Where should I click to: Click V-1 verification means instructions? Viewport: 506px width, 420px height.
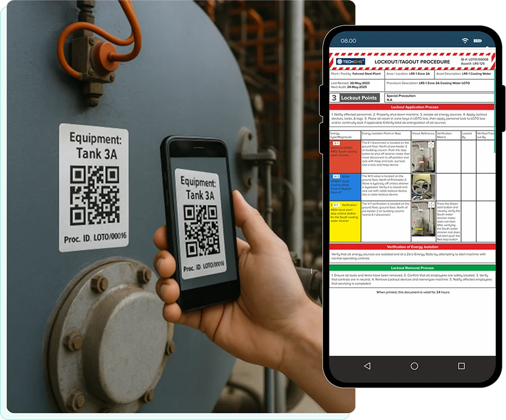point(449,222)
